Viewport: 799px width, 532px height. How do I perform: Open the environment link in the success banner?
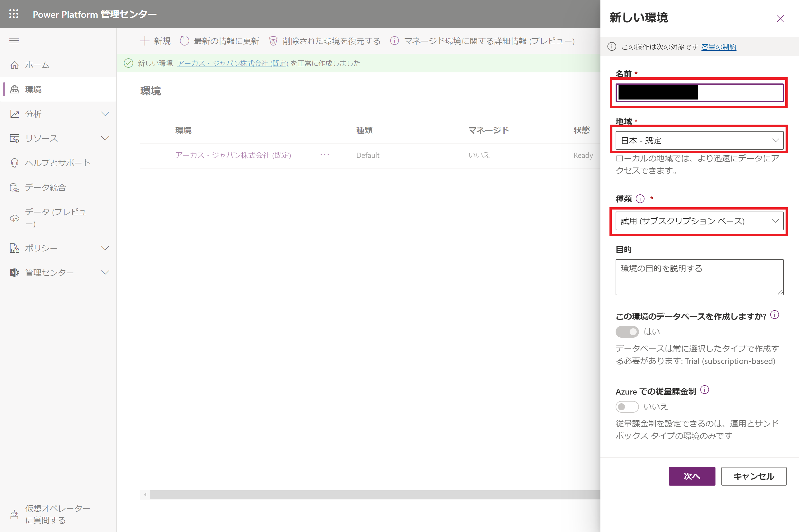[x=232, y=63]
